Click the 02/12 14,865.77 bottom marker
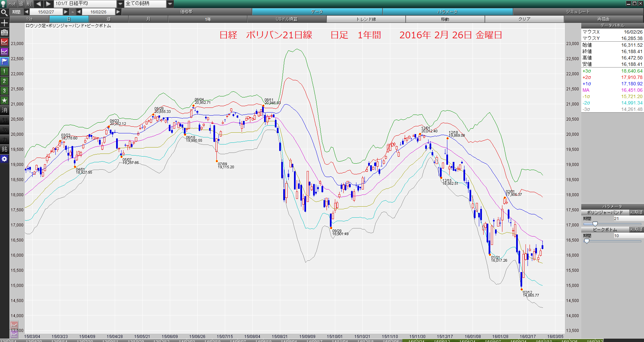The width and height of the screenshot is (644, 342). tap(522, 289)
